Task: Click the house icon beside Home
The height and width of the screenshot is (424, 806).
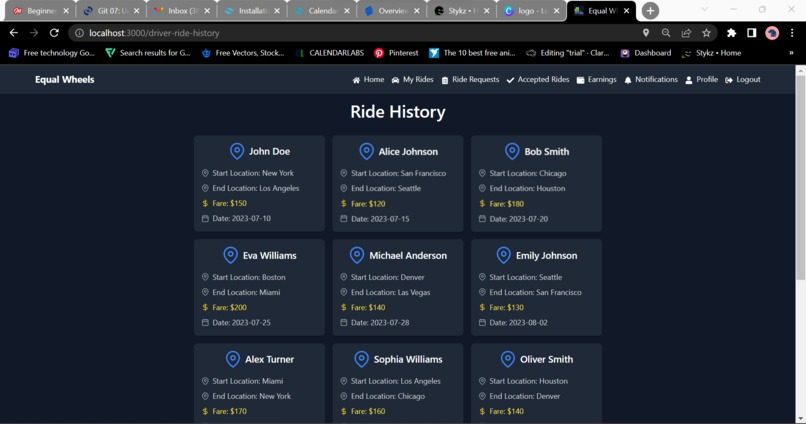Action: [356, 80]
